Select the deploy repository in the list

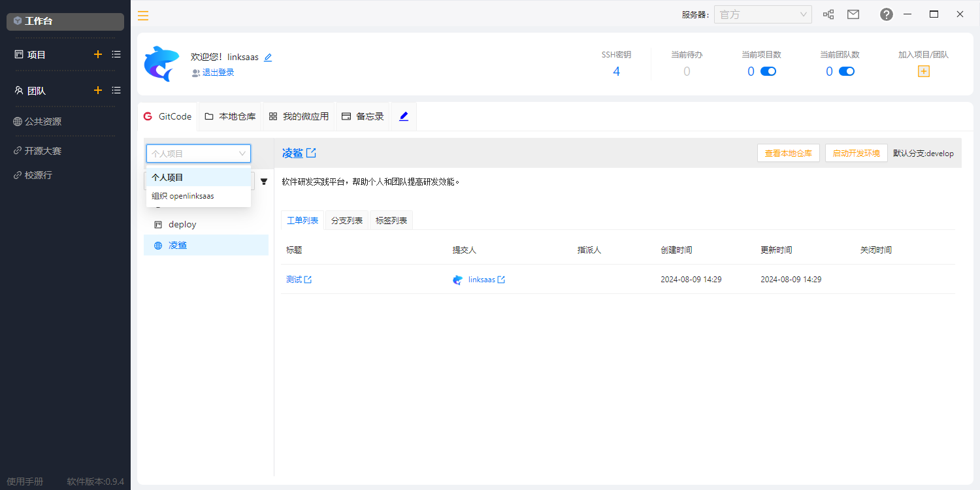pyautogui.click(x=206, y=224)
